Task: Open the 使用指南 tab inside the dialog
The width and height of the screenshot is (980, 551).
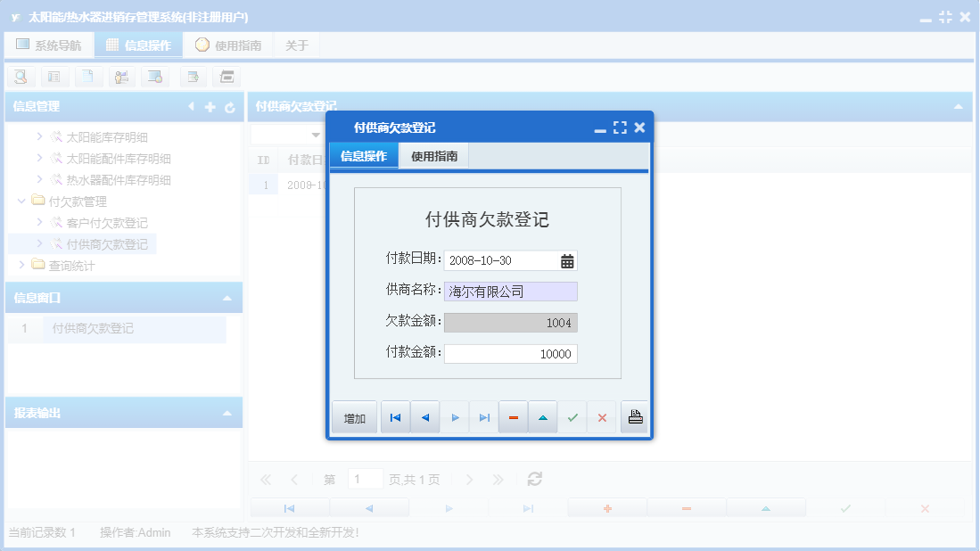Action: 433,155
